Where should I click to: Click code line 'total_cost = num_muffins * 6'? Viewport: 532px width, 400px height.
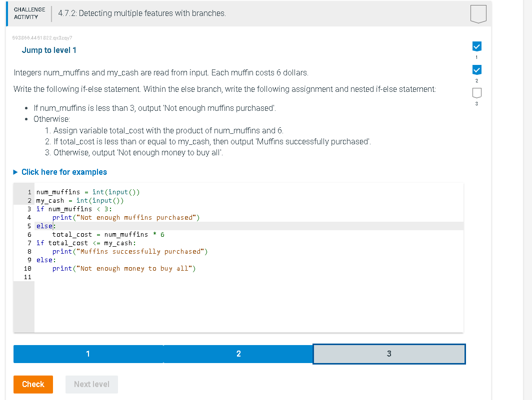pos(108,235)
